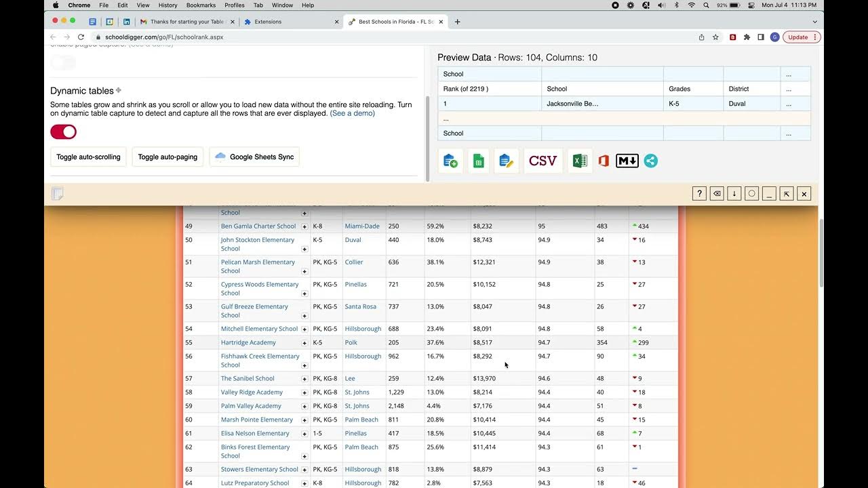
Task: Export table to Google Sheets icon
Action: pyautogui.click(x=478, y=161)
